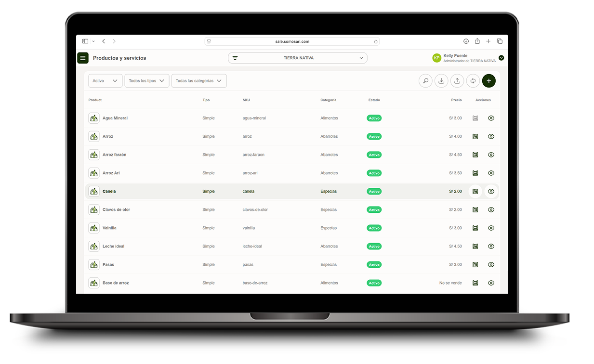
Task: Click Base de arroz product name
Action: pos(116,283)
